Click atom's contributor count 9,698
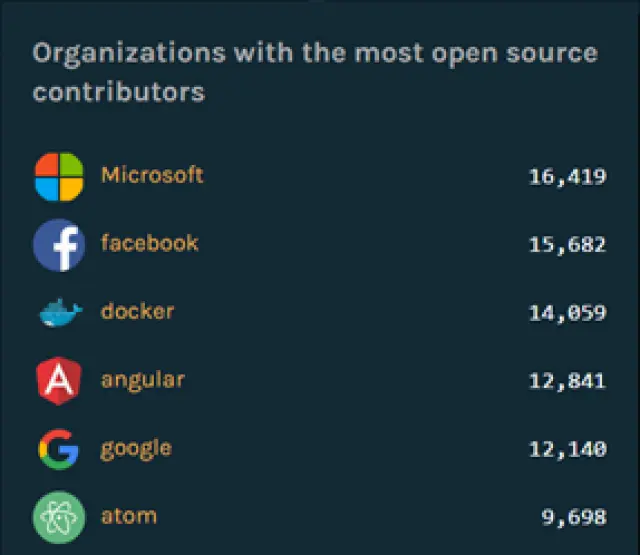Image resolution: width=640 pixels, height=555 pixels. [x=573, y=518]
